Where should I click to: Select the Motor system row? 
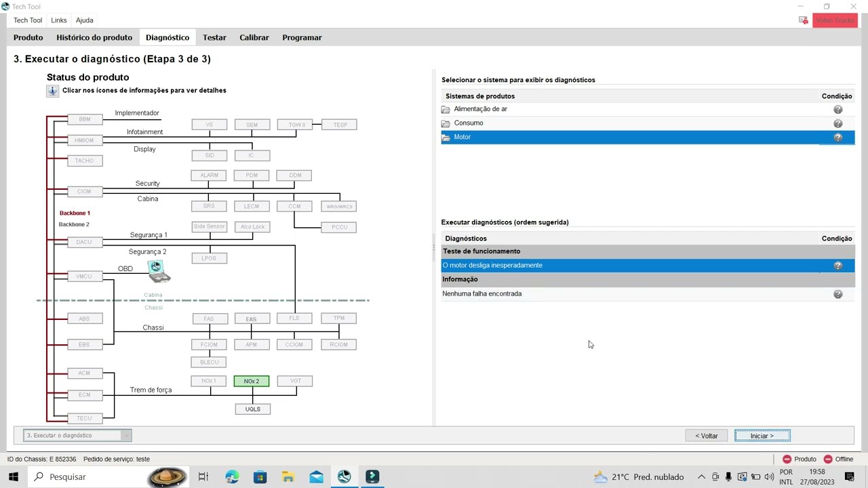(x=648, y=138)
